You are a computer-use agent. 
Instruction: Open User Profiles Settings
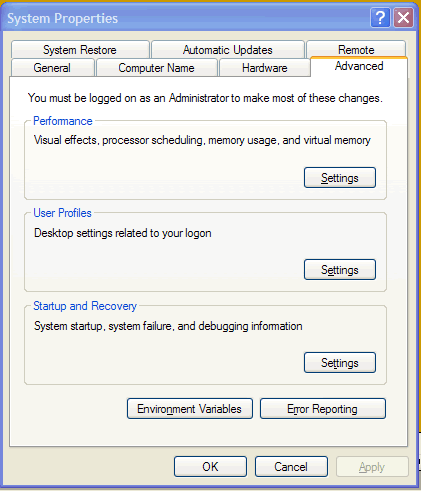click(x=340, y=270)
